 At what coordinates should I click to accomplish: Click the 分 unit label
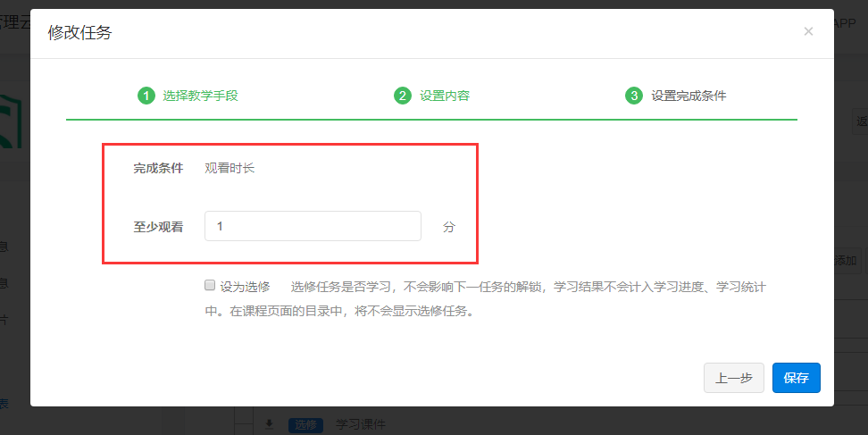tap(449, 227)
